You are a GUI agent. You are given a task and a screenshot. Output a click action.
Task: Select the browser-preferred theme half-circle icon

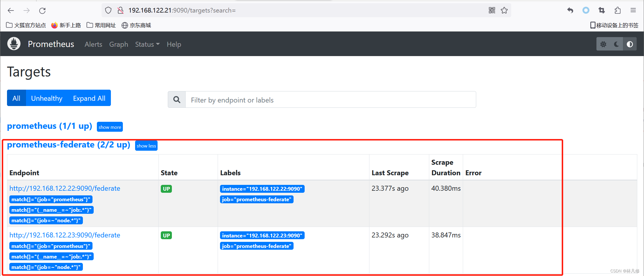coord(630,44)
